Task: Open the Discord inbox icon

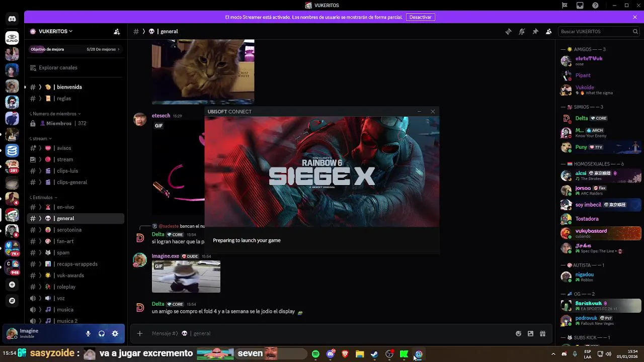Action: pyautogui.click(x=580, y=6)
